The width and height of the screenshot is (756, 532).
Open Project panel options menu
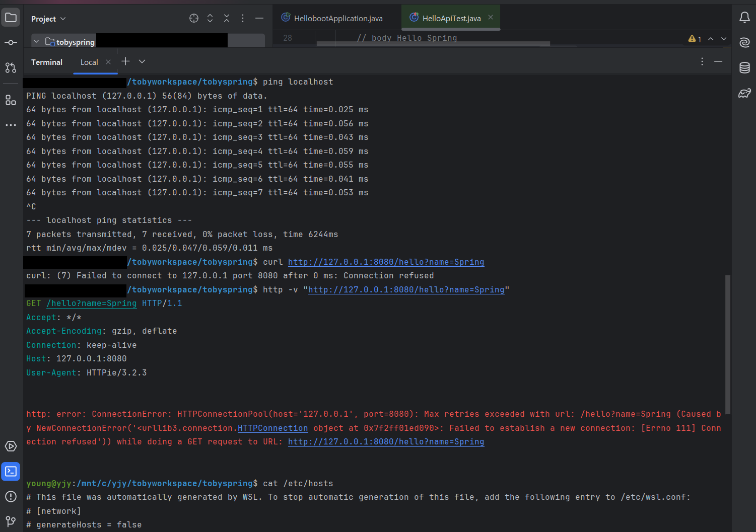[243, 19]
